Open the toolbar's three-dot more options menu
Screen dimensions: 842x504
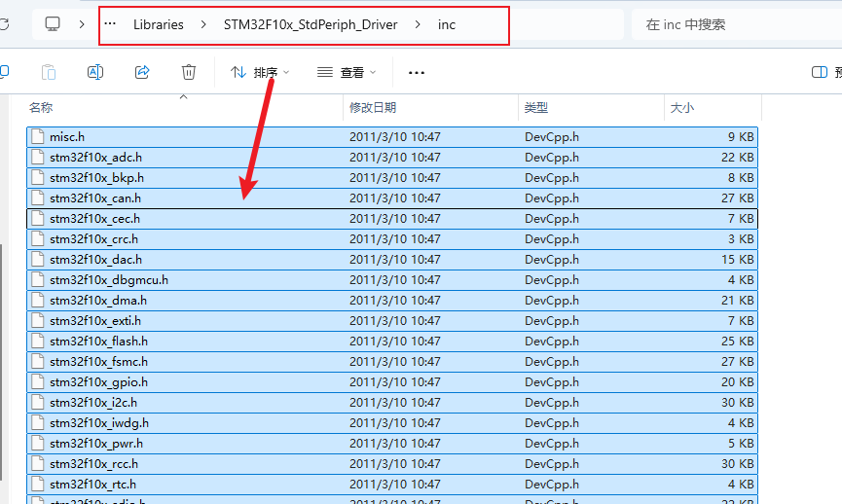click(417, 72)
